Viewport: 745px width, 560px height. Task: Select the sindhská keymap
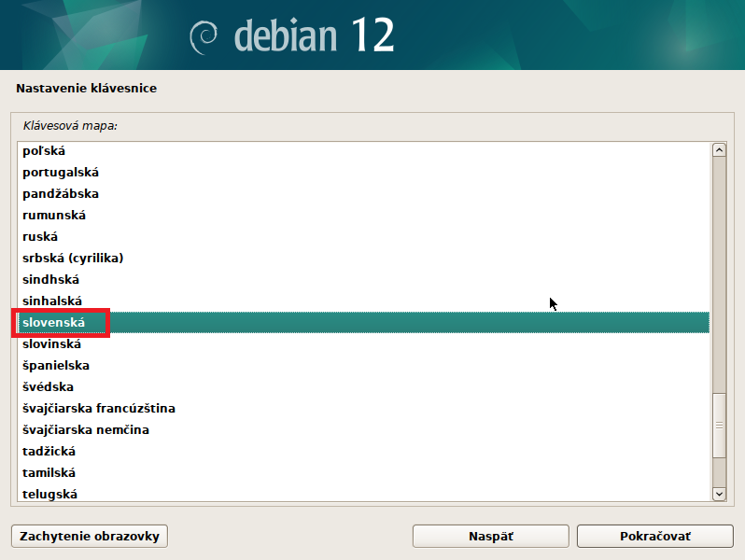tap(51, 280)
